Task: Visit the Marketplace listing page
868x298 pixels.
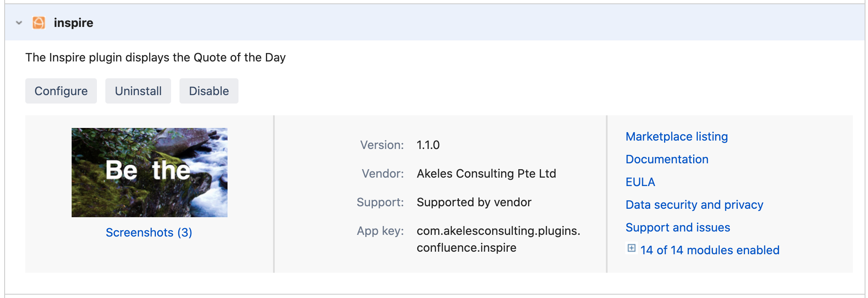Action: click(x=676, y=136)
